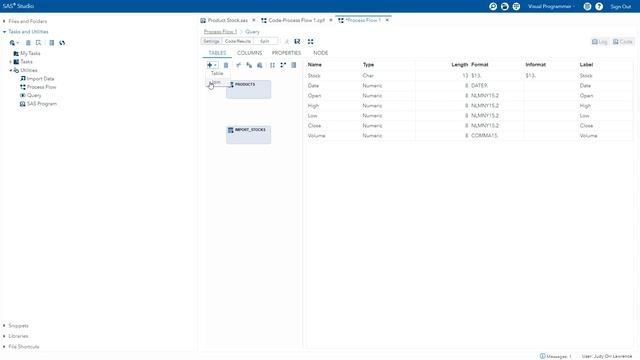
Task: Open the Visual Programmer perspective dropdown
Action: click(551, 7)
